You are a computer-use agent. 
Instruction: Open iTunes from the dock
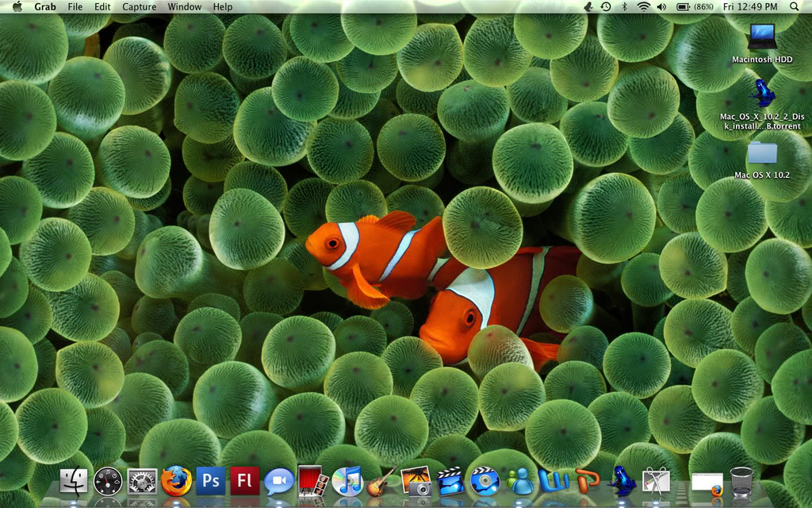(x=347, y=481)
